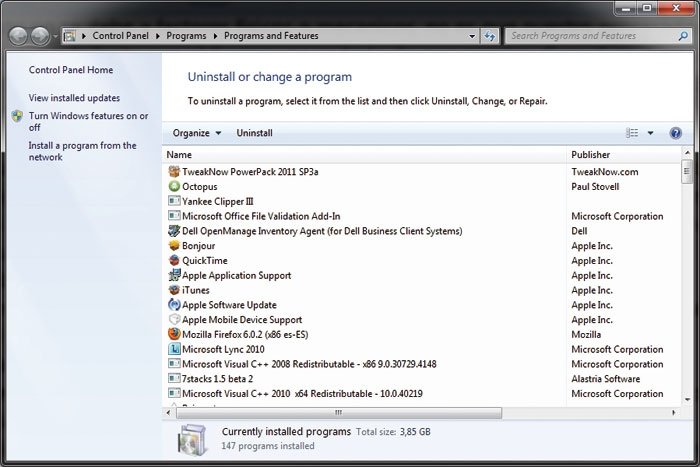Click publisher Paul Stovell
Screen dimensions: 700x467
pyautogui.click(x=595, y=187)
